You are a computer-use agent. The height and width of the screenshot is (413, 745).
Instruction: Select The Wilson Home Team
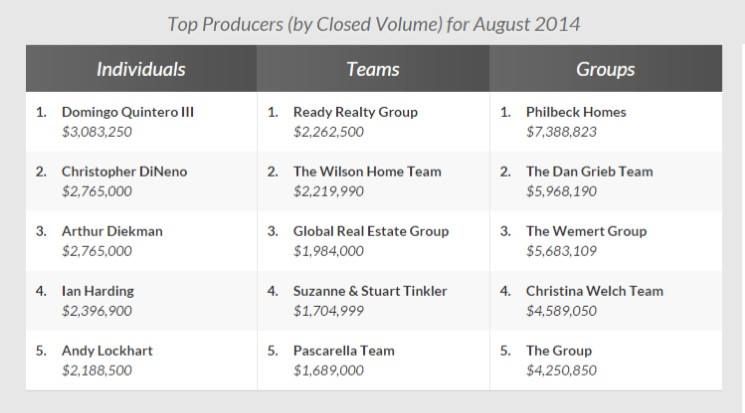[x=367, y=172]
